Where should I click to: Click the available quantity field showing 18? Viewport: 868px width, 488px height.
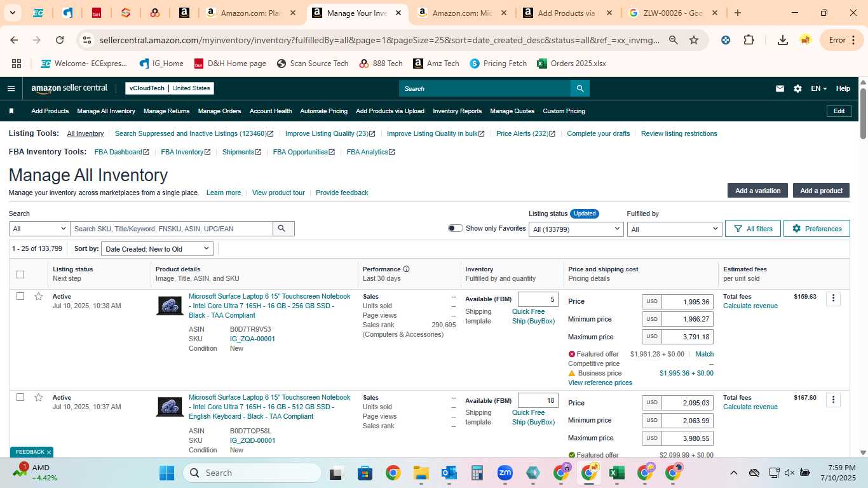[538, 400]
